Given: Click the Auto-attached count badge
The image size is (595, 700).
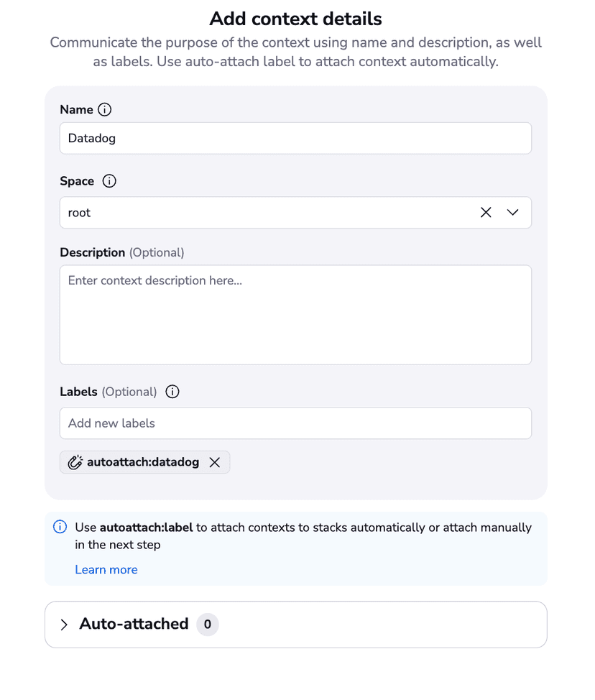Looking at the screenshot, I should [207, 625].
